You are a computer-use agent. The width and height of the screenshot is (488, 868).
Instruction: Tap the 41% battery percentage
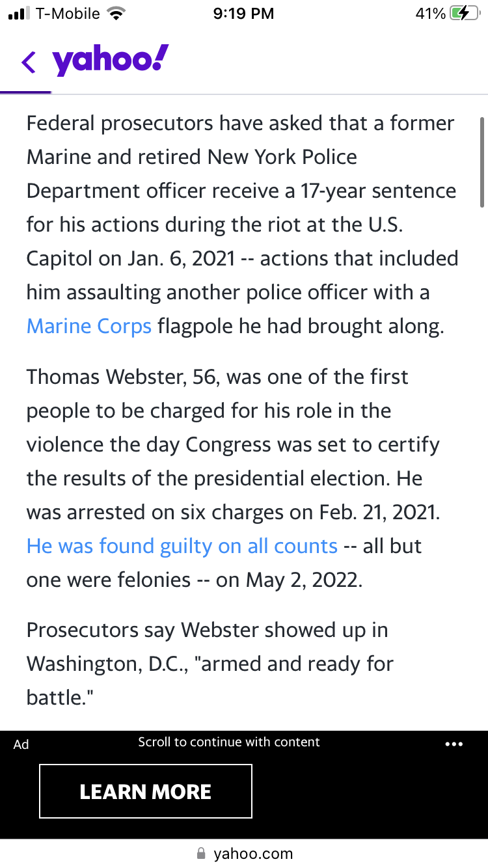coord(430,14)
